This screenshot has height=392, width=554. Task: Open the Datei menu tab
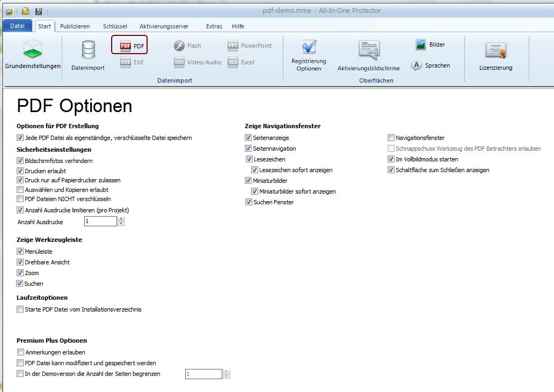click(17, 26)
